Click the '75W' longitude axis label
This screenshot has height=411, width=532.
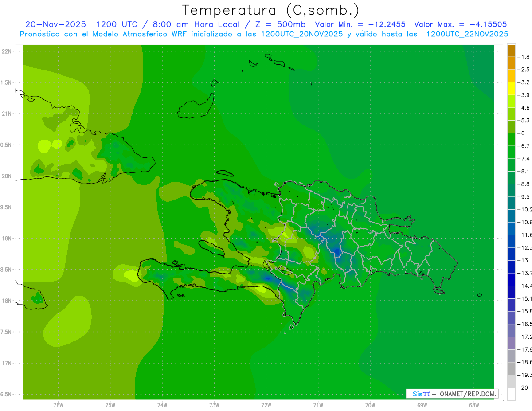pyautogui.click(x=110, y=405)
